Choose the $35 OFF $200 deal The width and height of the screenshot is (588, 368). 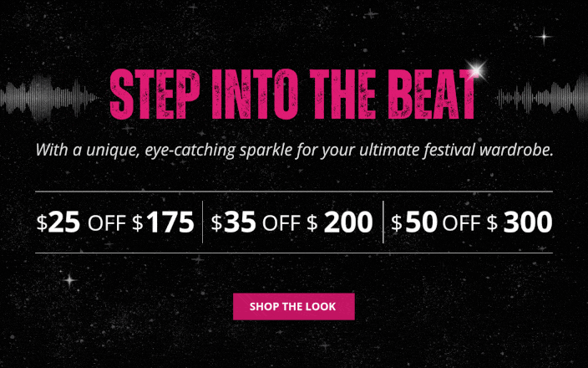tap(291, 222)
